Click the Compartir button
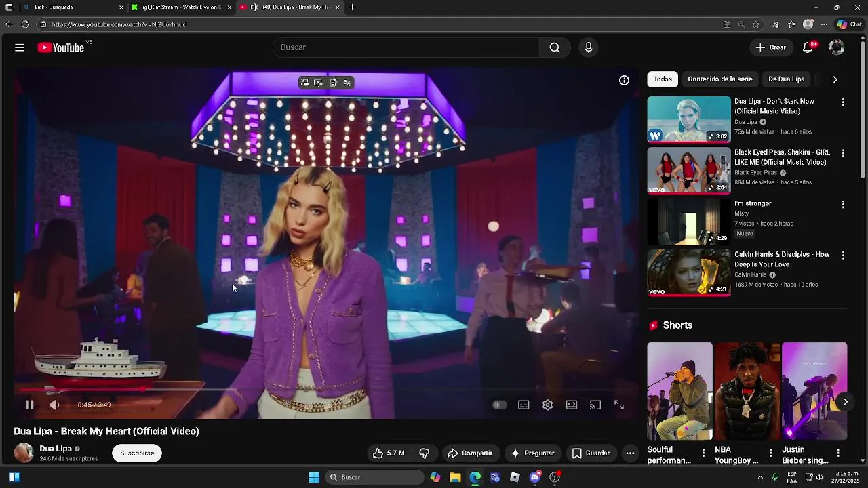868x488 pixels. click(x=470, y=453)
